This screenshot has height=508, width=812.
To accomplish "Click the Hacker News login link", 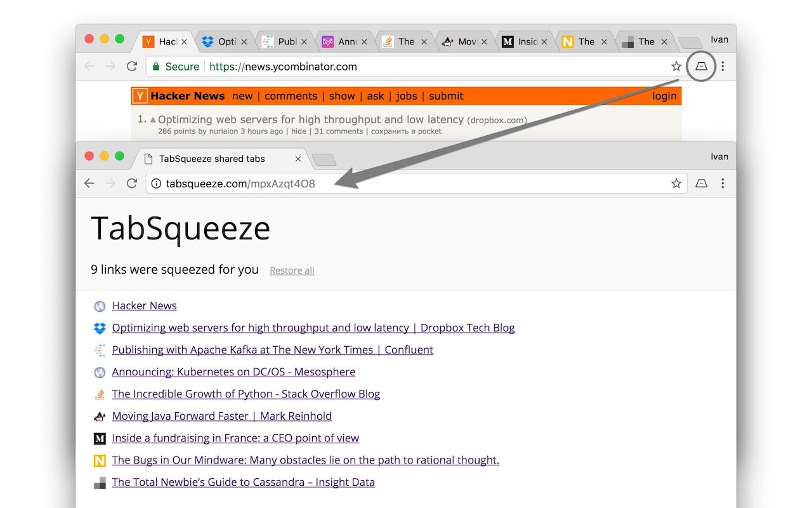I will pos(664,96).
